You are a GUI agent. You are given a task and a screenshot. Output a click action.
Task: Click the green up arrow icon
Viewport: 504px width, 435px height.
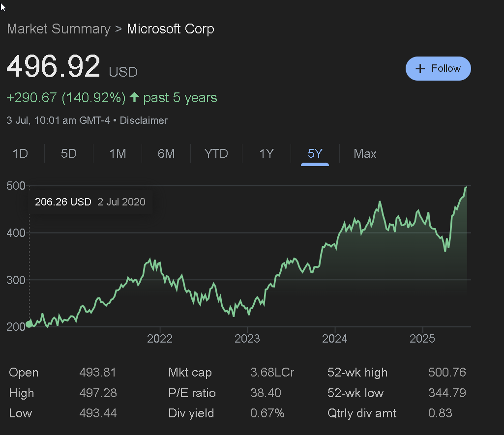(134, 97)
